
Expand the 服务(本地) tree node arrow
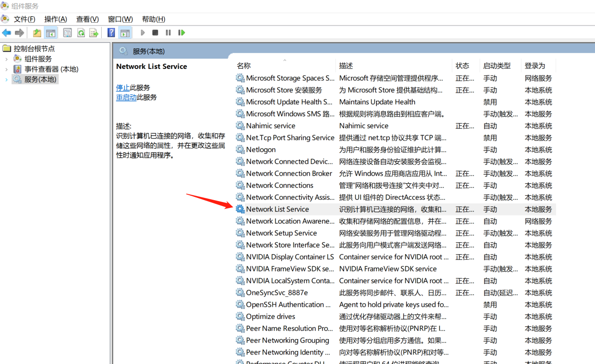click(6, 79)
